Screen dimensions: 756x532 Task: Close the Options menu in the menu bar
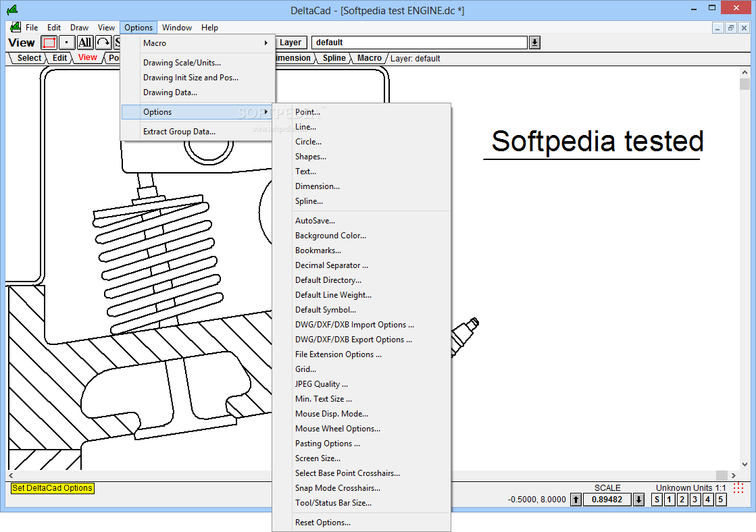click(x=138, y=28)
